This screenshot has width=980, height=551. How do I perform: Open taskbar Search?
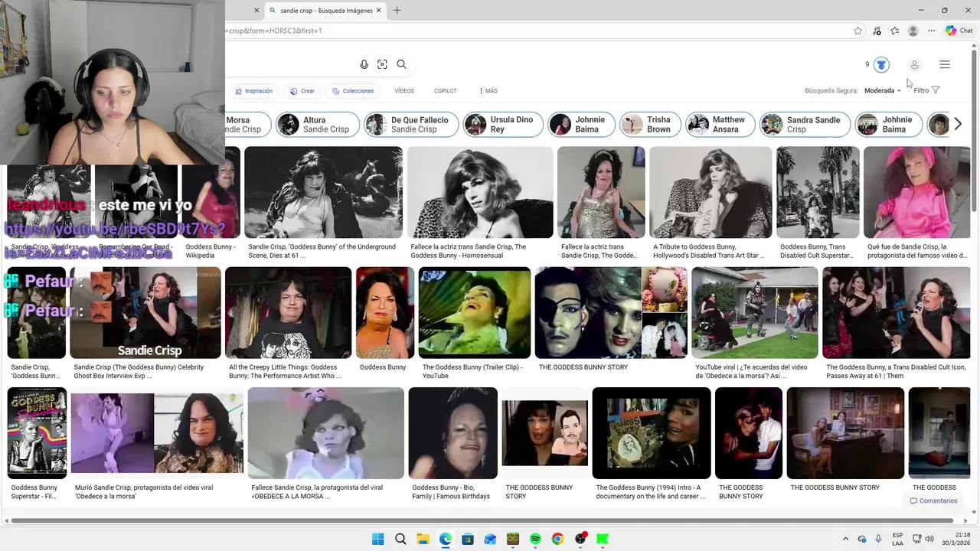pyautogui.click(x=400, y=539)
